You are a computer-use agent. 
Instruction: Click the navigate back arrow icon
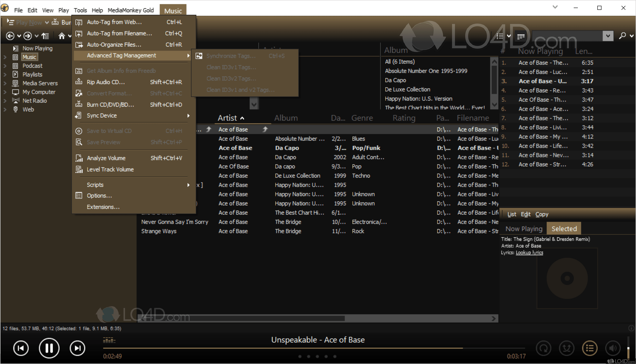pos(10,36)
